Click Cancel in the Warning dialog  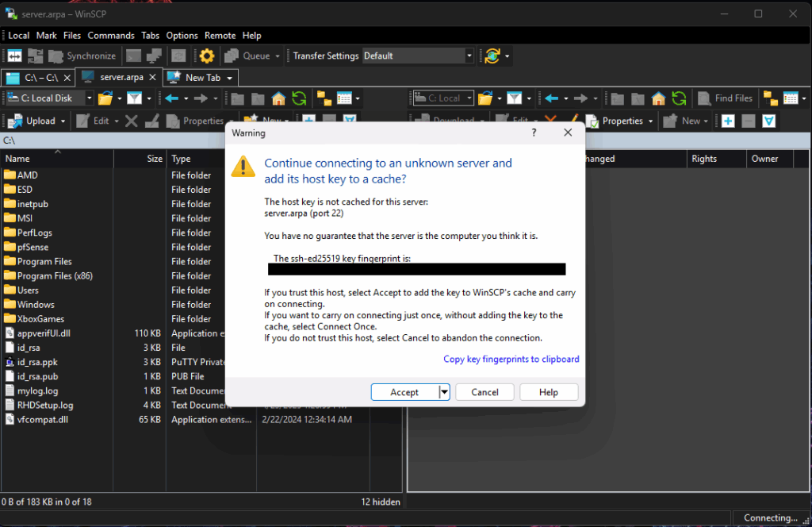[485, 392]
